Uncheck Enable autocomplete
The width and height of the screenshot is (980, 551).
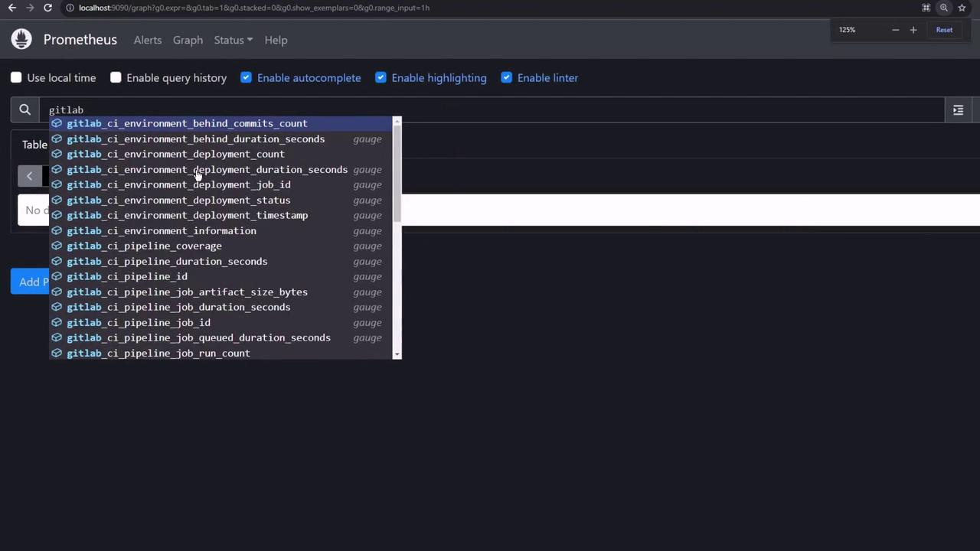tap(246, 77)
